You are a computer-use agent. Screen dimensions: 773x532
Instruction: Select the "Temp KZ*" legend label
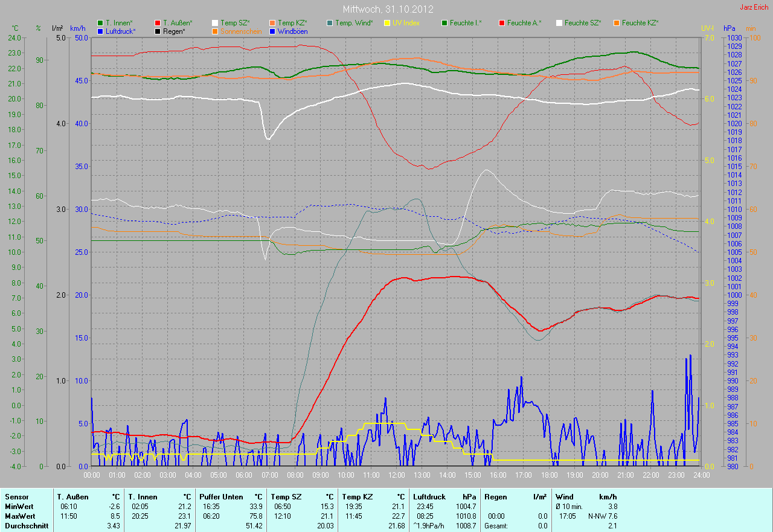click(x=293, y=23)
